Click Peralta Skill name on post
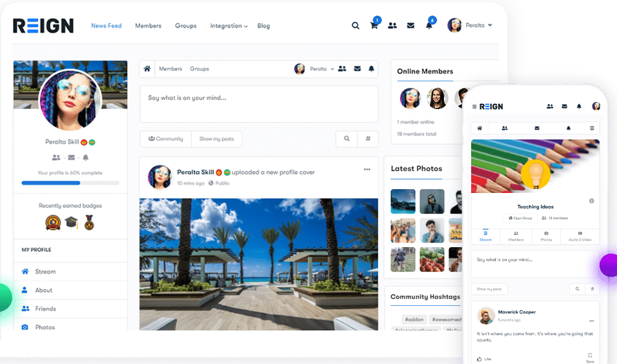 196,172
